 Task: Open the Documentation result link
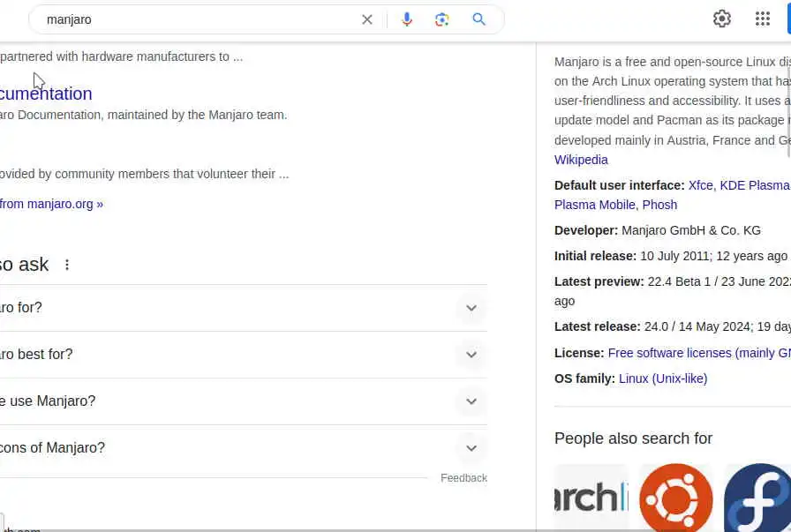point(46,94)
